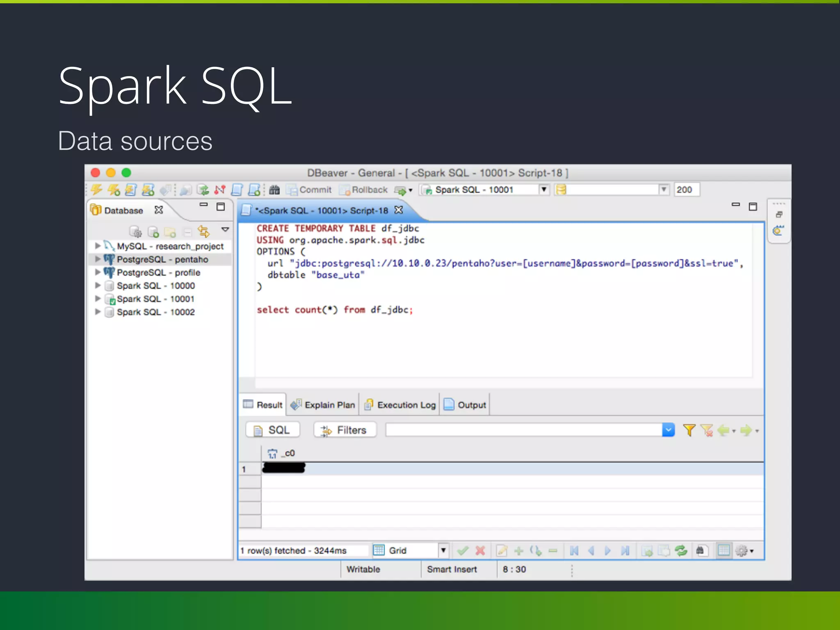Open the Database panel view menu triangle
This screenshot has width=840, height=630.
pos(225,229)
